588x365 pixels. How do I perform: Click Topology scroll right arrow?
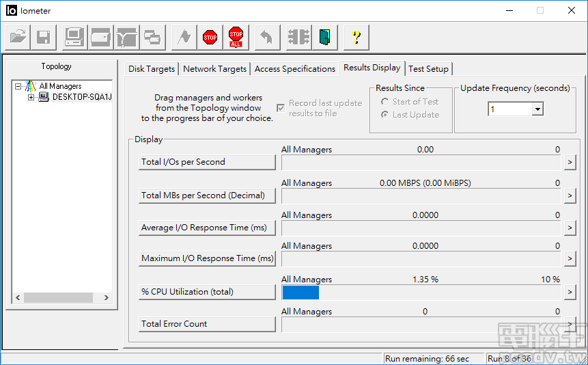point(106,297)
